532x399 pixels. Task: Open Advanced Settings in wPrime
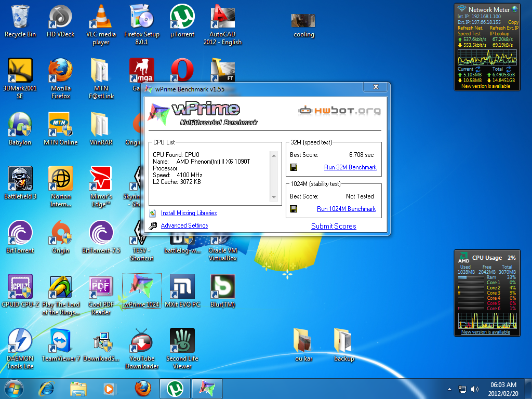pos(184,225)
